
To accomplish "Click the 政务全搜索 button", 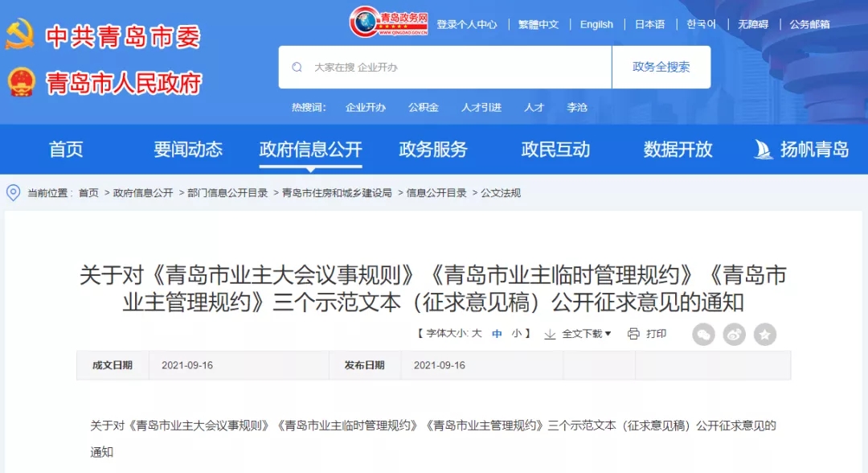I will click(x=661, y=67).
